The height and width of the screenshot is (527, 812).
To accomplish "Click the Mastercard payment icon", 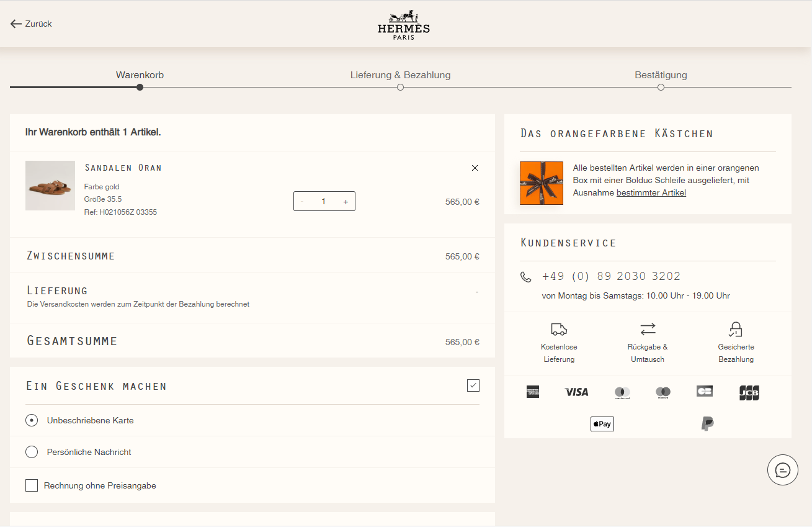I will click(x=622, y=392).
